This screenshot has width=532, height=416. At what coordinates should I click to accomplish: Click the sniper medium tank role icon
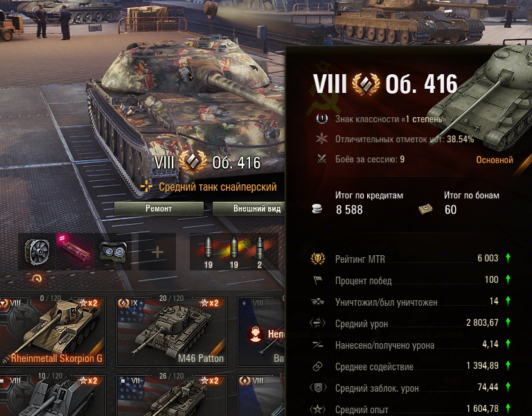(147, 187)
